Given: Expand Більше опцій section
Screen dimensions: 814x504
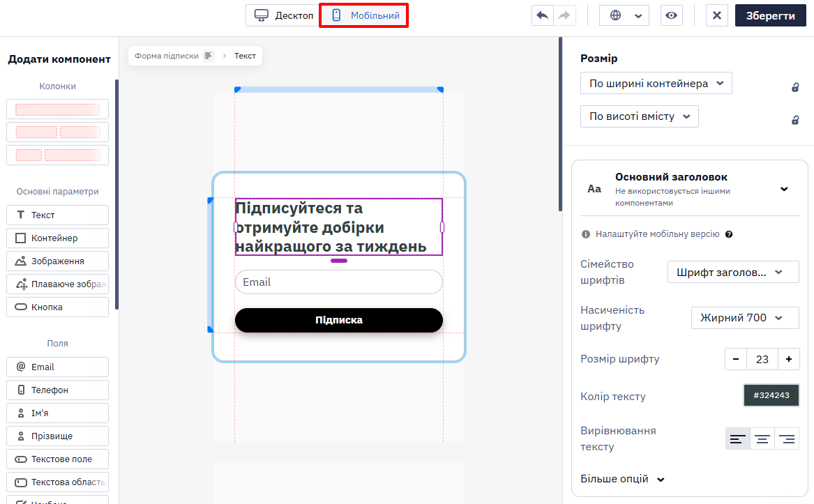Looking at the screenshot, I should [622, 479].
